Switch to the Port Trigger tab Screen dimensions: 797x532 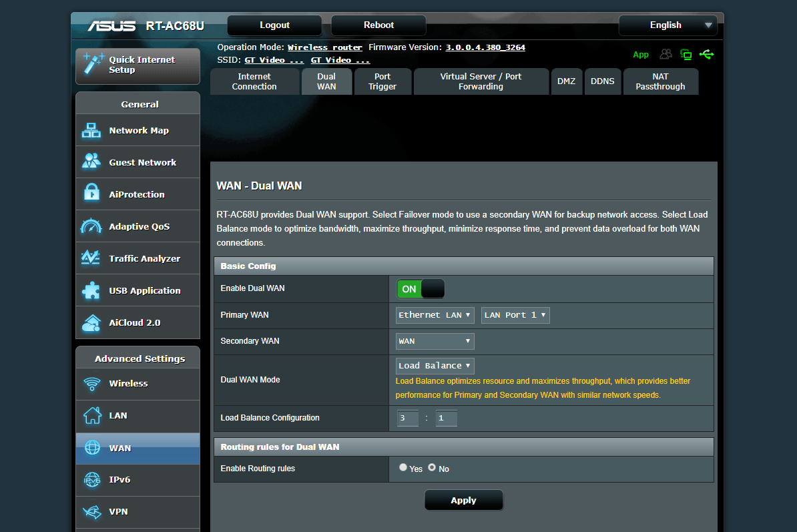[x=382, y=81]
